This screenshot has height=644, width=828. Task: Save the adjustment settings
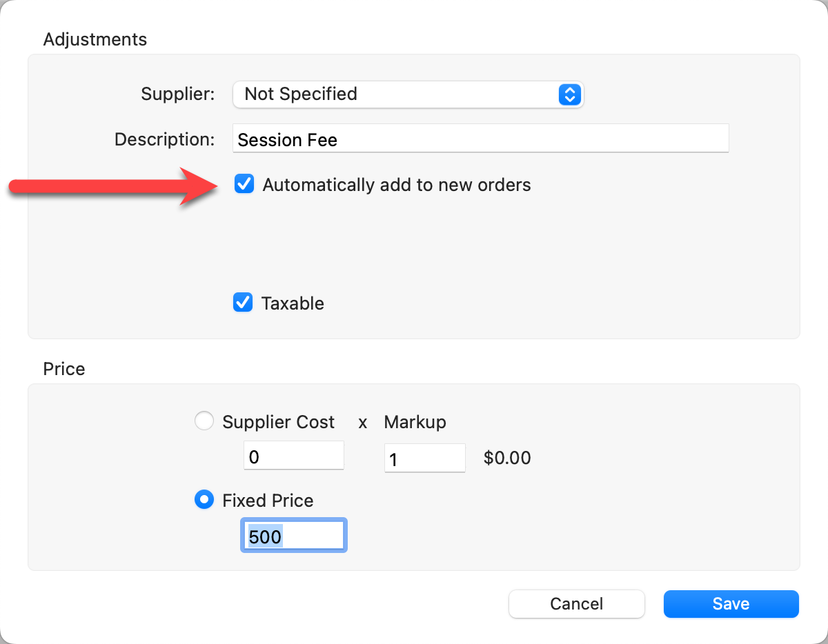731,604
